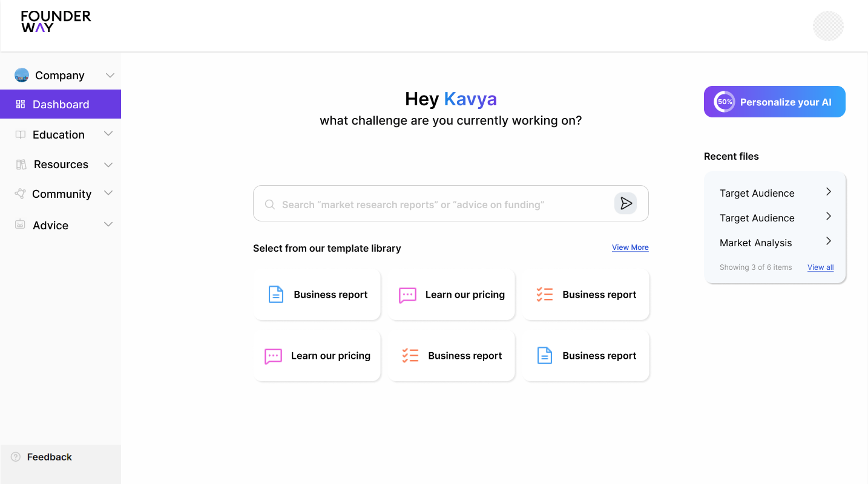
Task: Click the Advice robot icon
Action: click(x=20, y=224)
